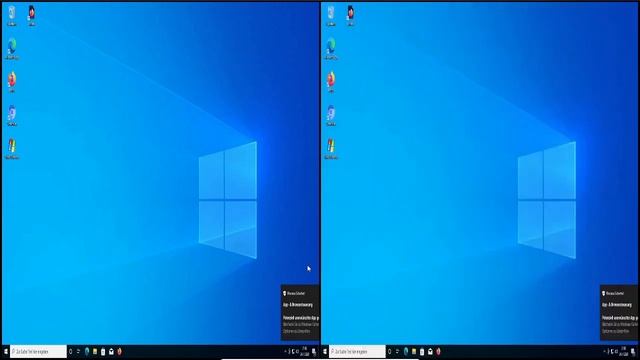Open File Explorer from left taskbar
Image resolution: width=640 pixels, height=360 pixels.
coord(95,351)
